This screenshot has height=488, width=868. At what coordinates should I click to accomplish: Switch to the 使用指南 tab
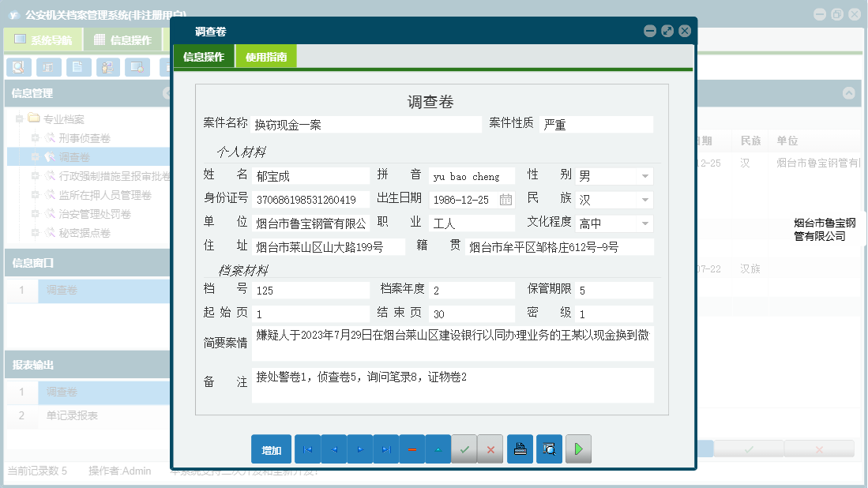[x=266, y=56]
